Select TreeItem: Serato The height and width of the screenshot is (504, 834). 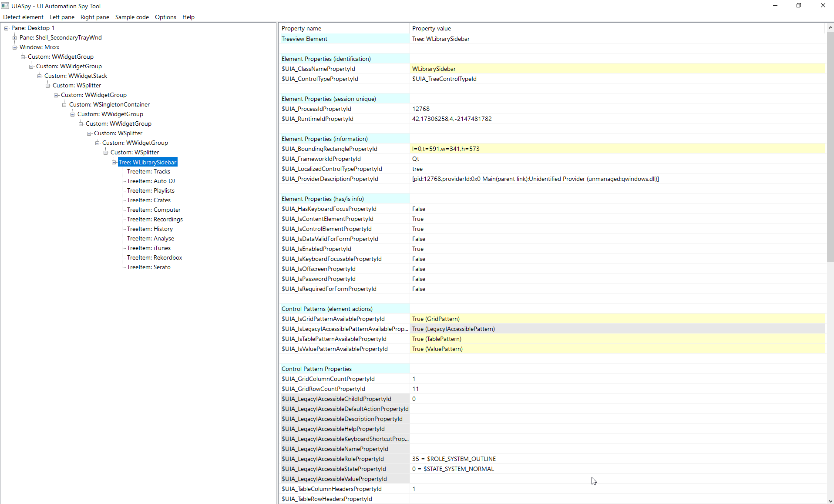pyautogui.click(x=148, y=267)
